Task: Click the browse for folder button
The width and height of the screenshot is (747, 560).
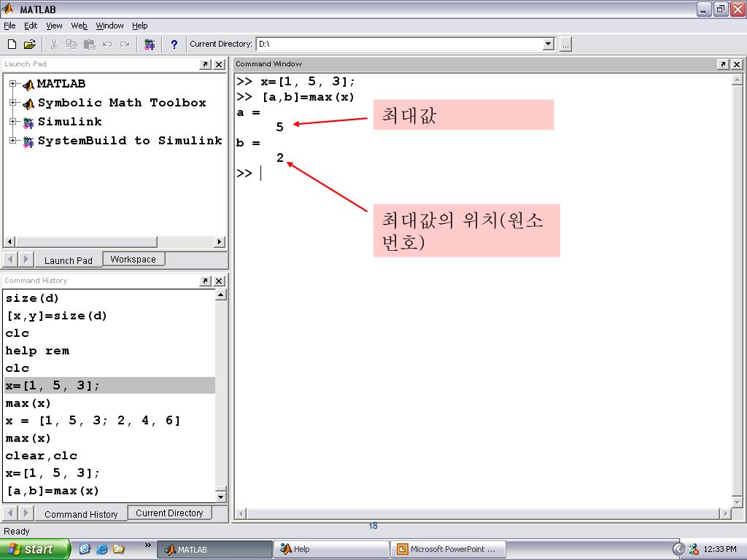Action: (x=565, y=44)
